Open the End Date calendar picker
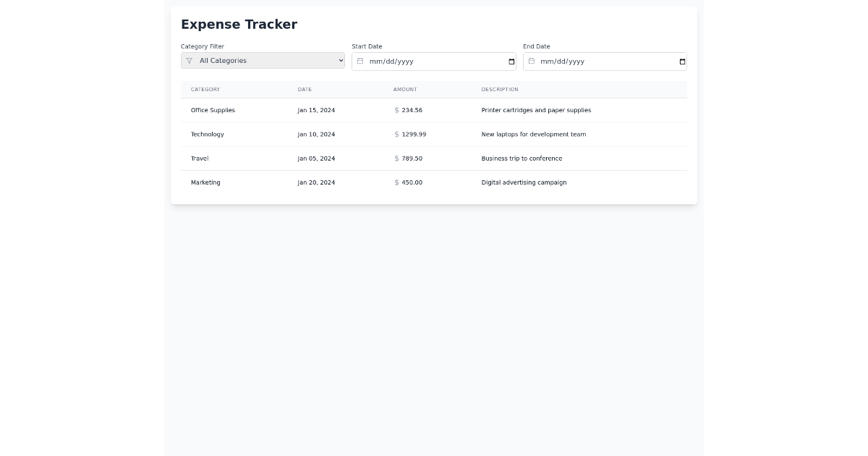Image resolution: width=868 pixels, height=456 pixels. coord(681,62)
